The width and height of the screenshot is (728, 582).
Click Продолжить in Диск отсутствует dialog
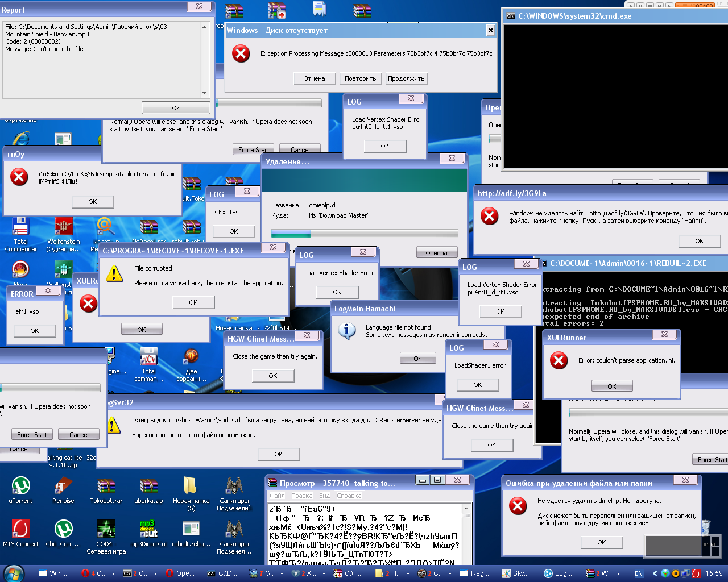(x=406, y=78)
